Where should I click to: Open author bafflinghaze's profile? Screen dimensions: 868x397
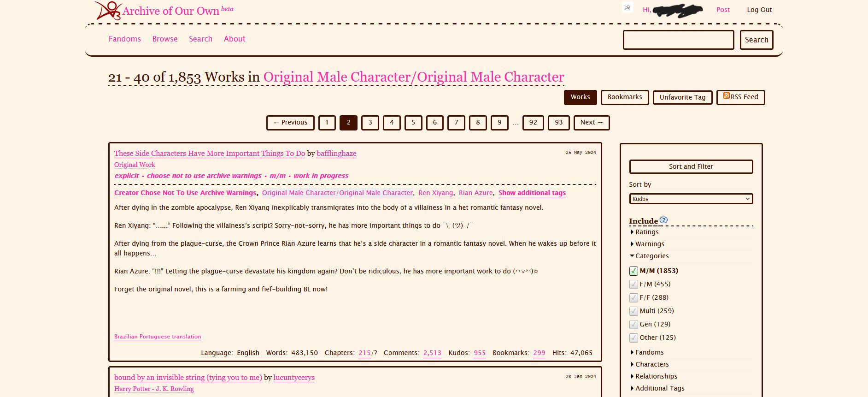pos(336,154)
